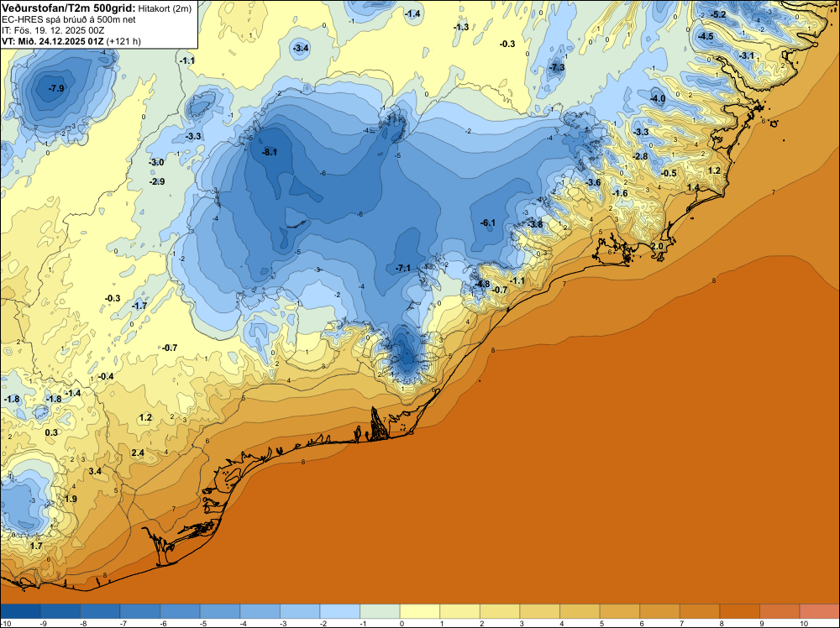Select the -4.8 temperature value
This screenshot has width=840, height=628.
click(483, 284)
